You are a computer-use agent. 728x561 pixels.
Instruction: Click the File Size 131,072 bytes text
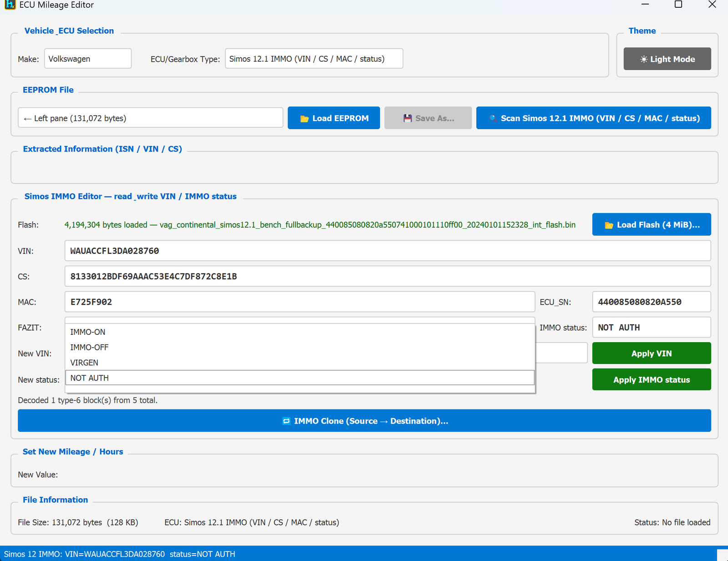[x=78, y=522]
